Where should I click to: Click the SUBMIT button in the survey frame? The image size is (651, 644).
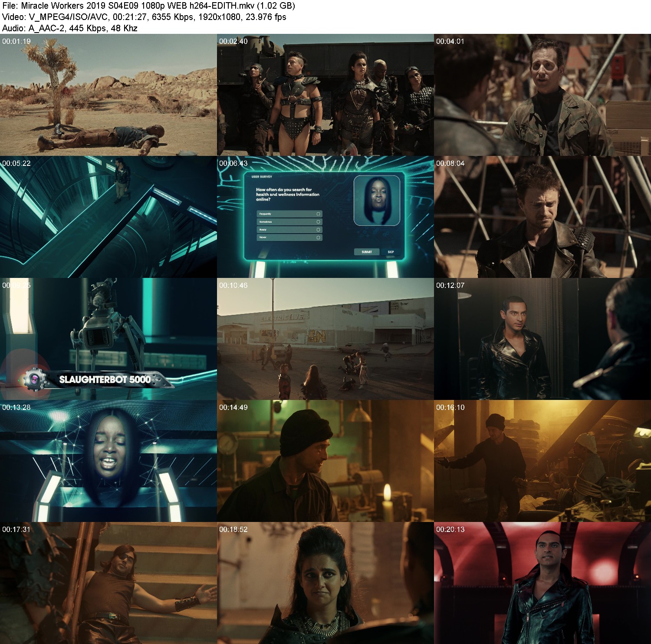click(x=367, y=252)
